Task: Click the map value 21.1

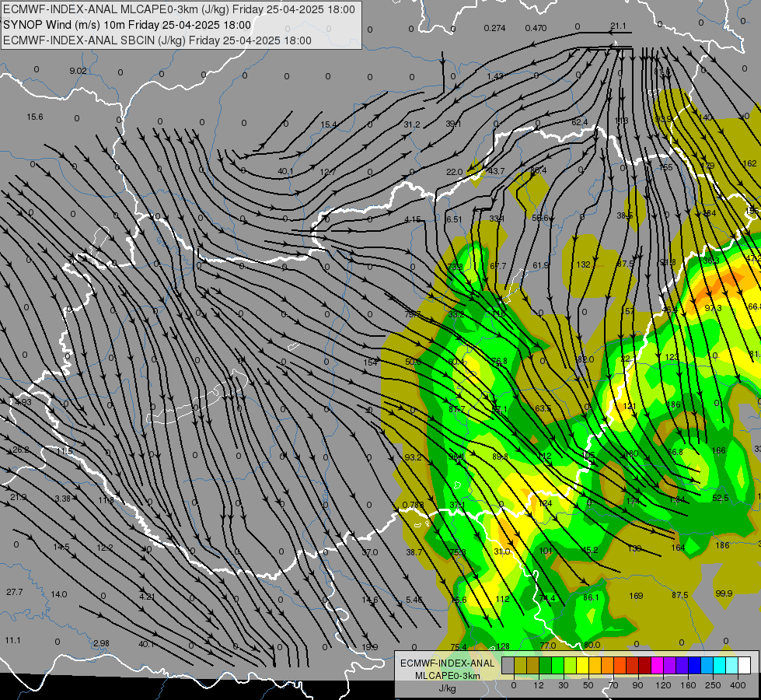Action: pos(618,26)
